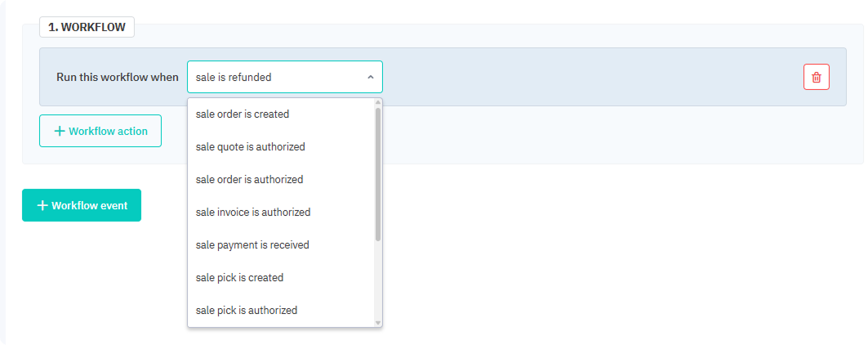Add a new Workflow action
The height and width of the screenshot is (345, 868).
[x=100, y=131]
